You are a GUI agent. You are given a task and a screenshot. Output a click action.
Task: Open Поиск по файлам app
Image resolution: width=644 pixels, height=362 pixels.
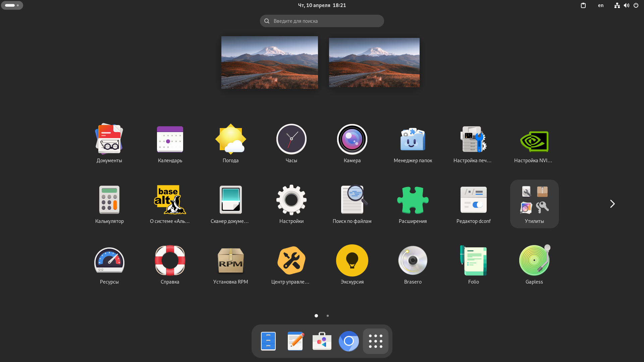pos(352,204)
